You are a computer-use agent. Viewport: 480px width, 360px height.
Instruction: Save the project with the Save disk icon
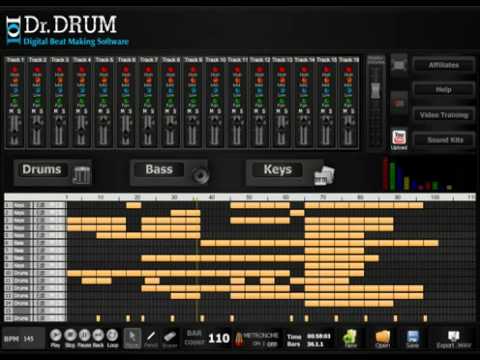tap(413, 337)
